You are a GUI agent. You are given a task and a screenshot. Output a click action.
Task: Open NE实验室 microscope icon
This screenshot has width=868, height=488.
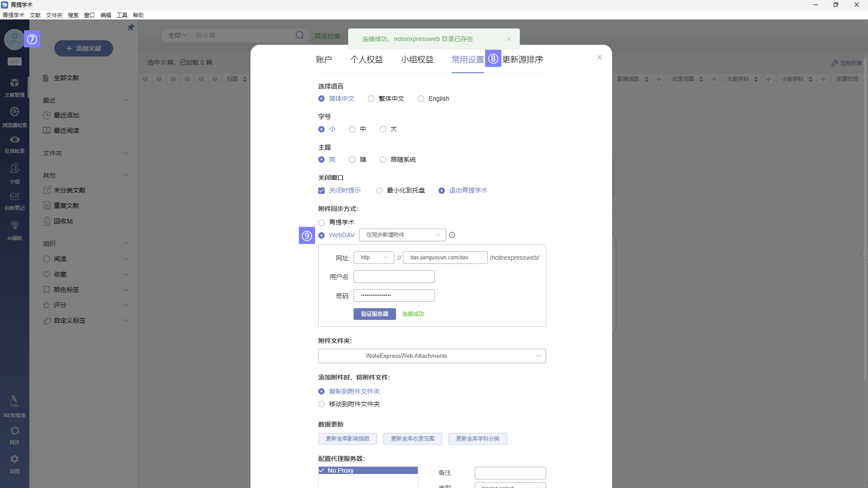click(14, 401)
